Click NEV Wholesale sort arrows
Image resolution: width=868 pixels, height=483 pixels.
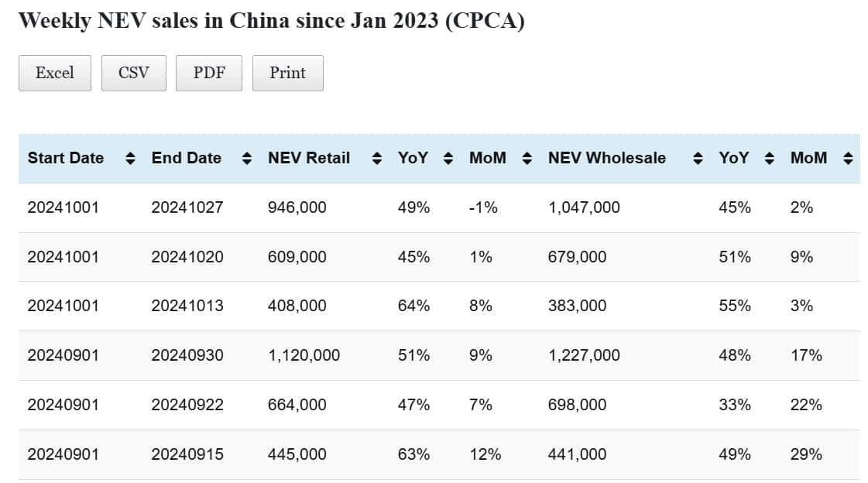point(698,159)
